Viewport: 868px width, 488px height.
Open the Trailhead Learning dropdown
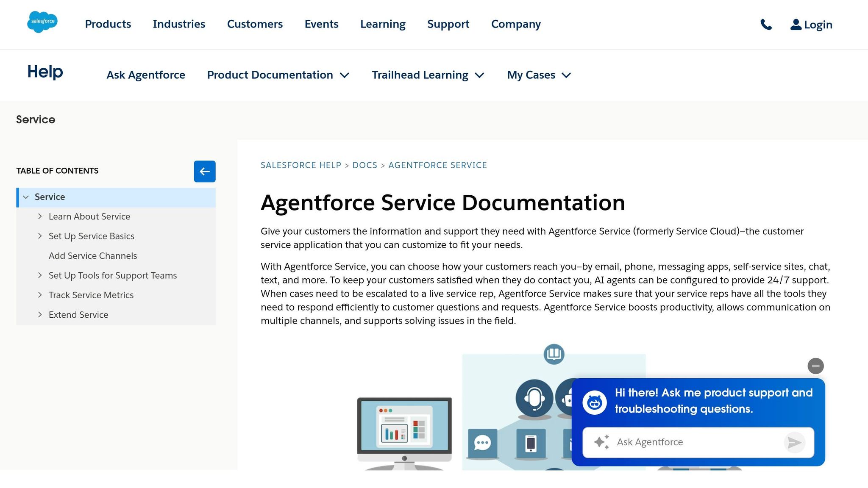click(428, 75)
